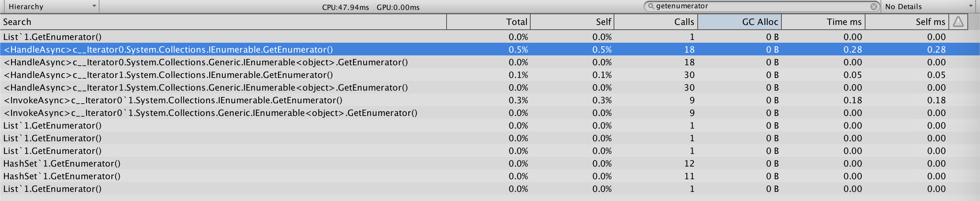Select the HashSet GetEnumerator row with 12 calls

(x=62, y=163)
